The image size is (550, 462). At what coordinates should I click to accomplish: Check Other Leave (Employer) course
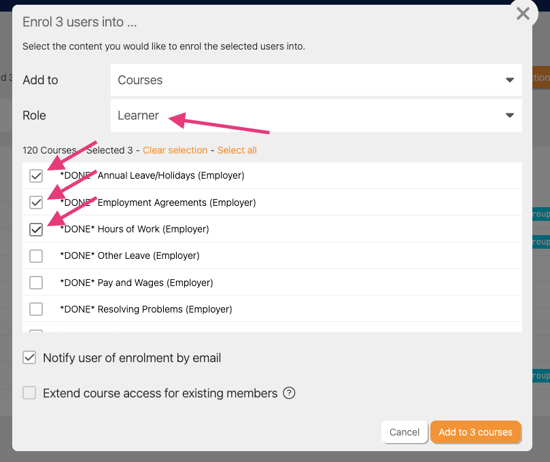pos(36,256)
